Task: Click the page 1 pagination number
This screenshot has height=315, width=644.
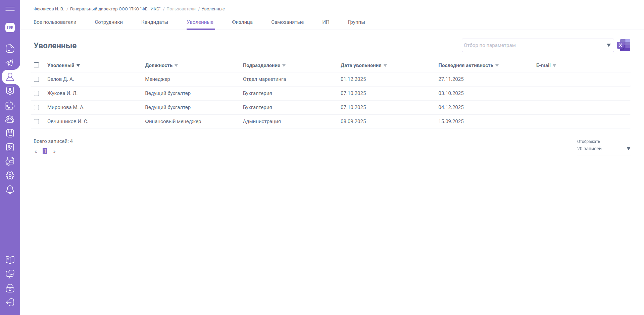Action: tap(45, 151)
